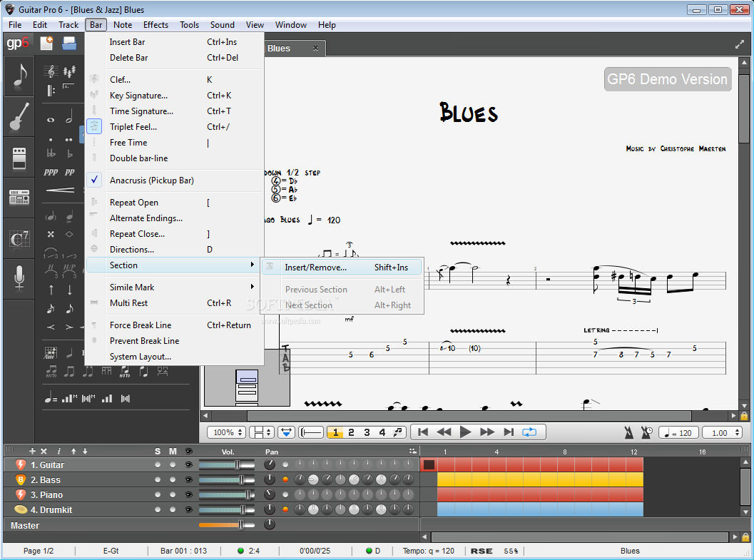Select the treble clef tool
The width and height of the screenshot is (754, 560).
[51, 71]
